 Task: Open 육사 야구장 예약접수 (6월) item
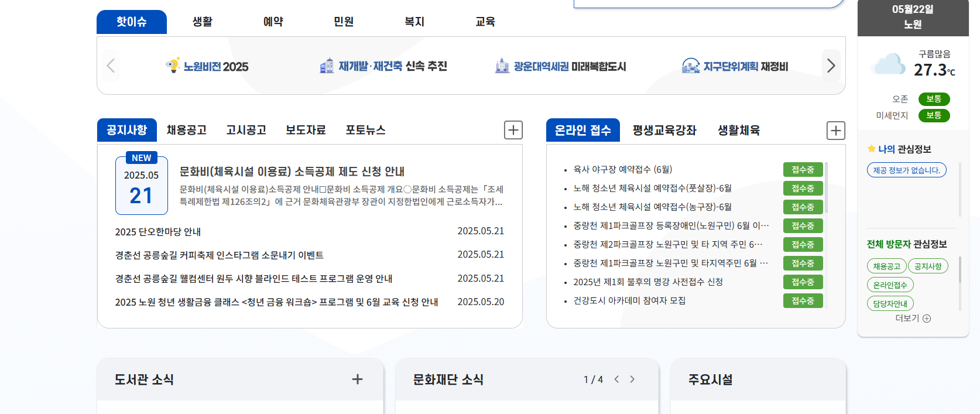point(623,169)
